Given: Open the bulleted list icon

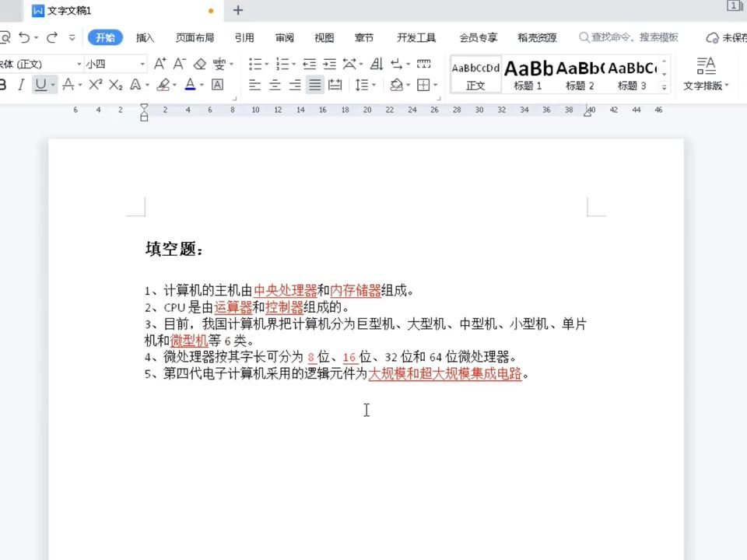Looking at the screenshot, I should coord(256,65).
